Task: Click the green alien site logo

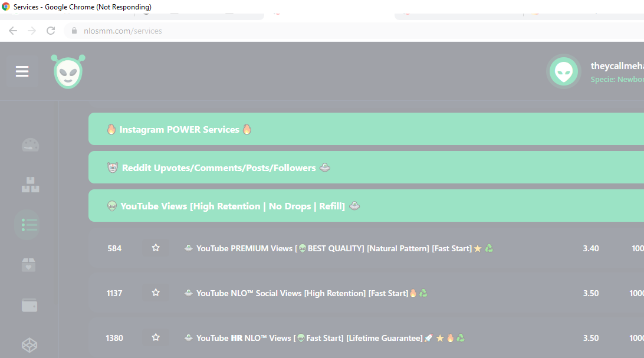Action: (68, 71)
